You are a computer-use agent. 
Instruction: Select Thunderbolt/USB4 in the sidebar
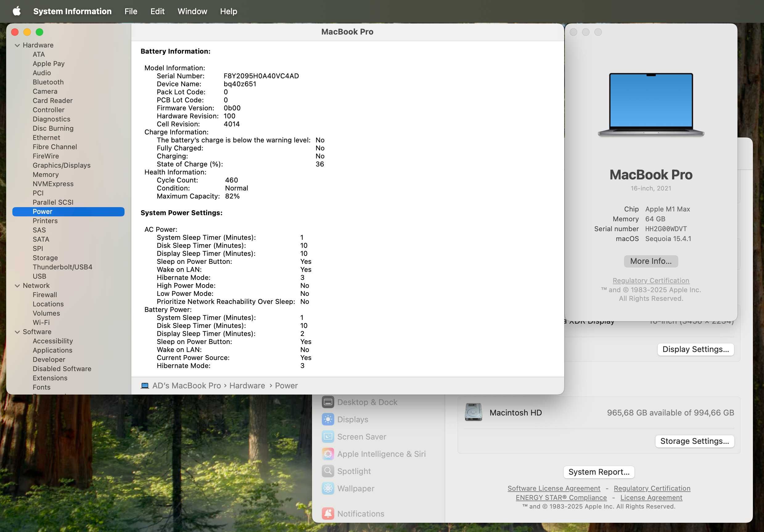point(63,267)
